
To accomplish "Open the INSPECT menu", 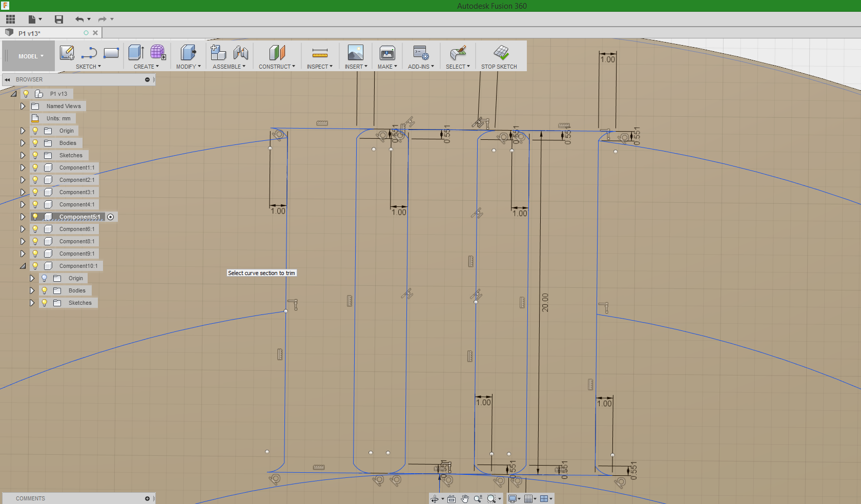I will click(x=320, y=67).
